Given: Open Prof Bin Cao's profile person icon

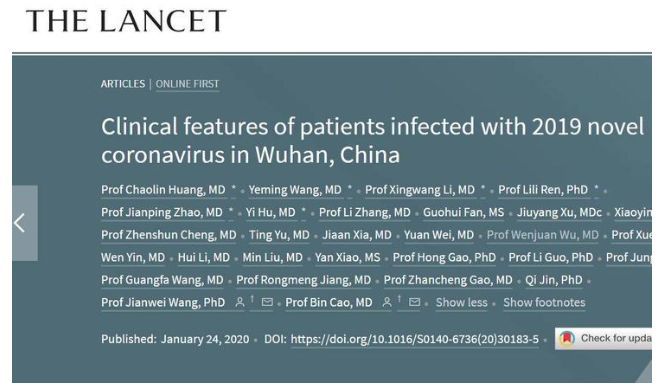Looking at the screenshot, I should [x=387, y=302].
